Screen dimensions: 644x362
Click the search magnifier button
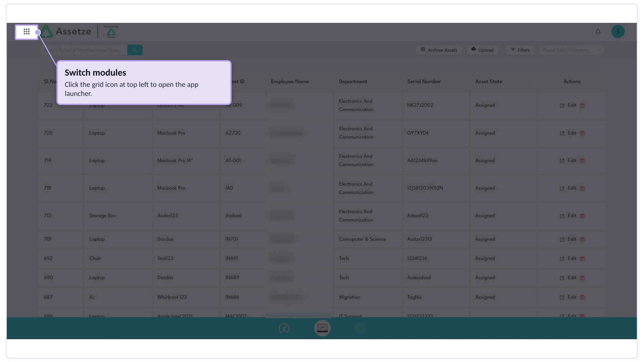(135, 50)
